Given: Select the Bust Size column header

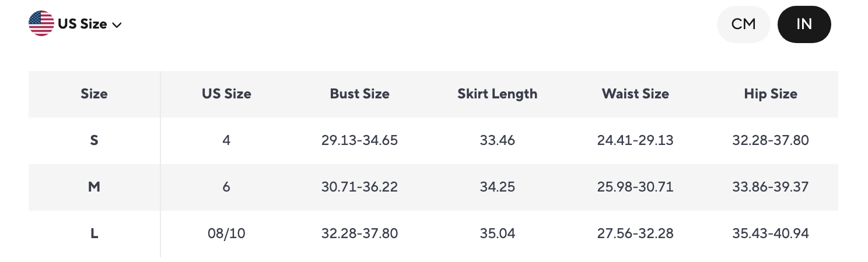Looking at the screenshot, I should (359, 94).
